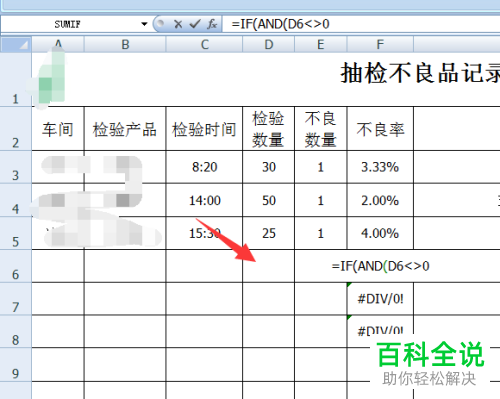This screenshot has height=399, width=500.
Task: Select column B header
Action: (125, 44)
